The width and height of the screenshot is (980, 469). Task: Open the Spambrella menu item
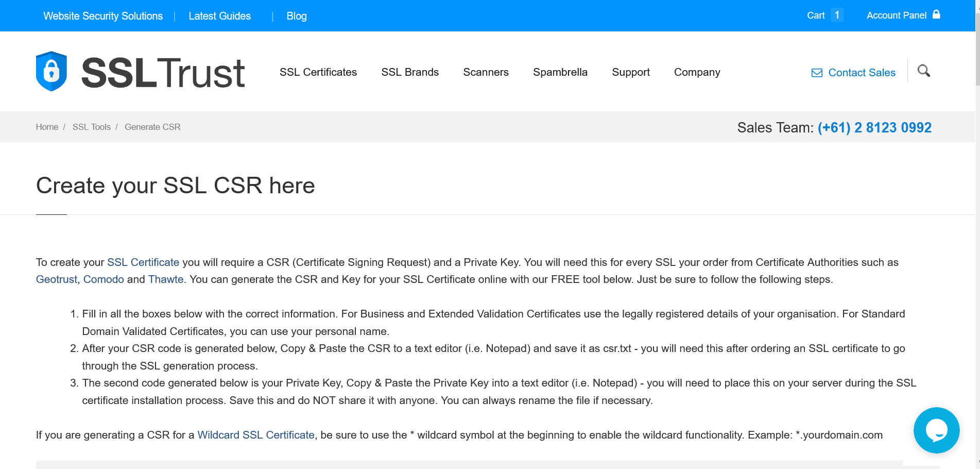pos(560,72)
